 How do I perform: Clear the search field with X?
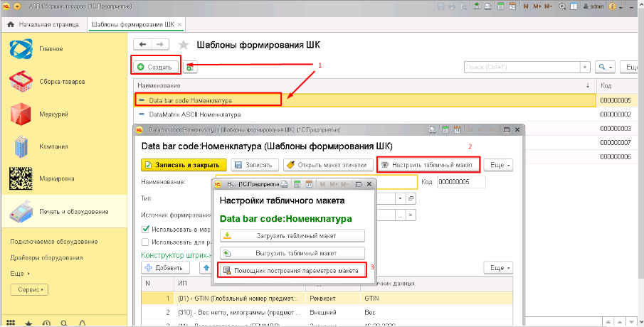(x=585, y=68)
